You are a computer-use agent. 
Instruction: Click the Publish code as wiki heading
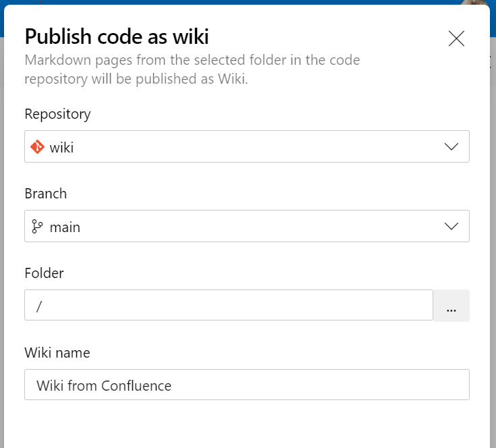[117, 36]
